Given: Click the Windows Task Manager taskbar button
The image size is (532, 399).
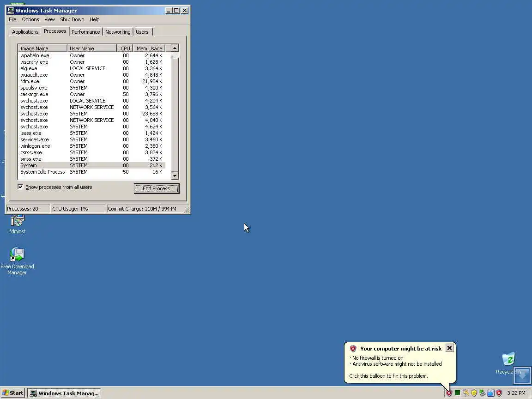Looking at the screenshot, I should tap(64, 393).
